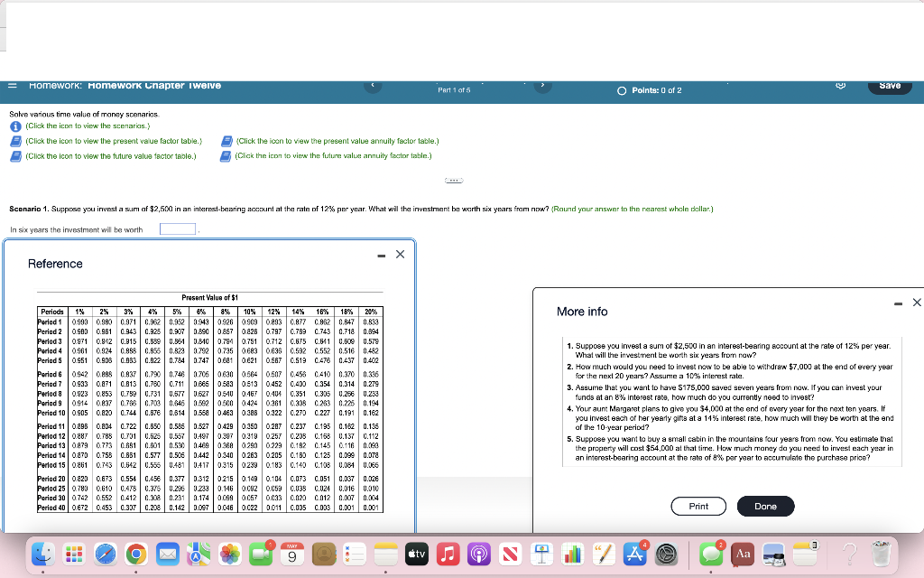Click the info icon to view scenarios
Screen dimensions: 924x578
15,126
